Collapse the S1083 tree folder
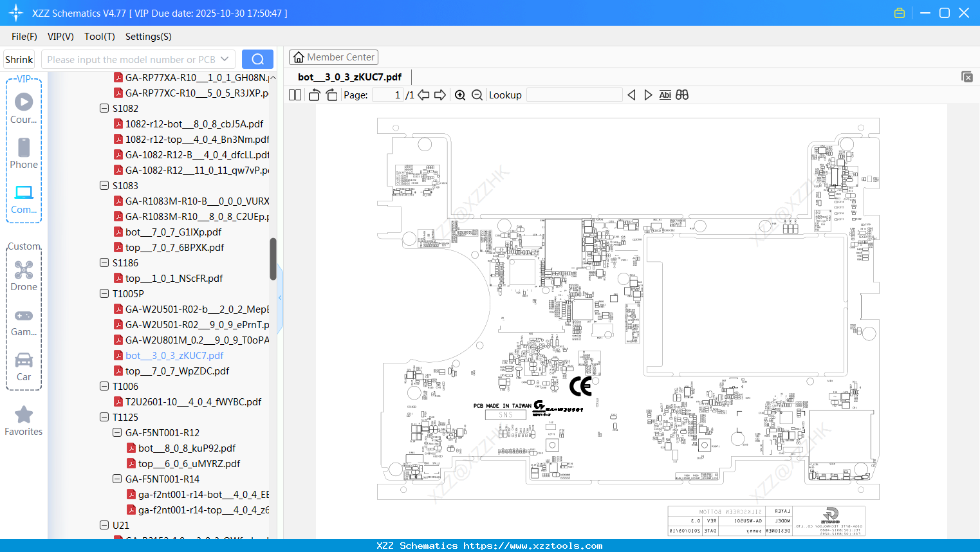Image resolution: width=980 pixels, height=552 pixels. coord(104,185)
